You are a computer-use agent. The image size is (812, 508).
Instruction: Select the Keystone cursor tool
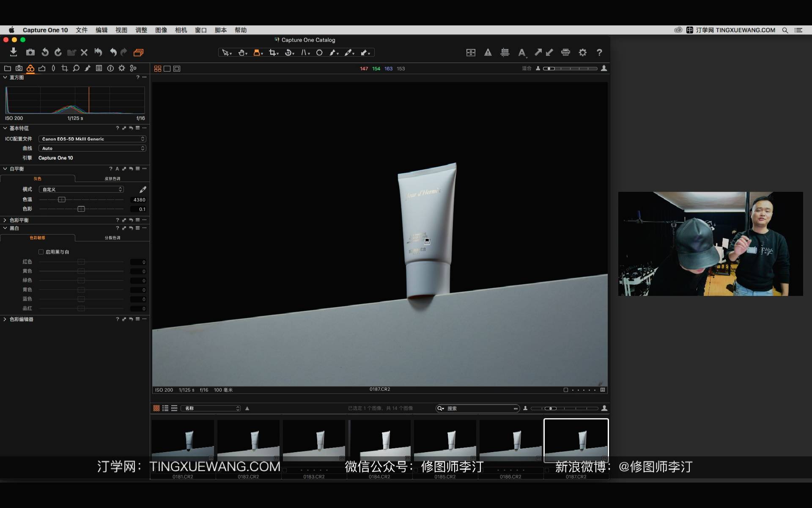tap(305, 52)
